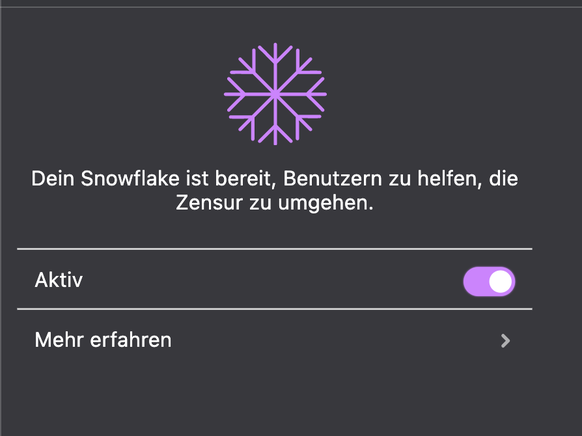Click the Aktiv row
Viewport: 582px width, 436px height.
click(275, 279)
